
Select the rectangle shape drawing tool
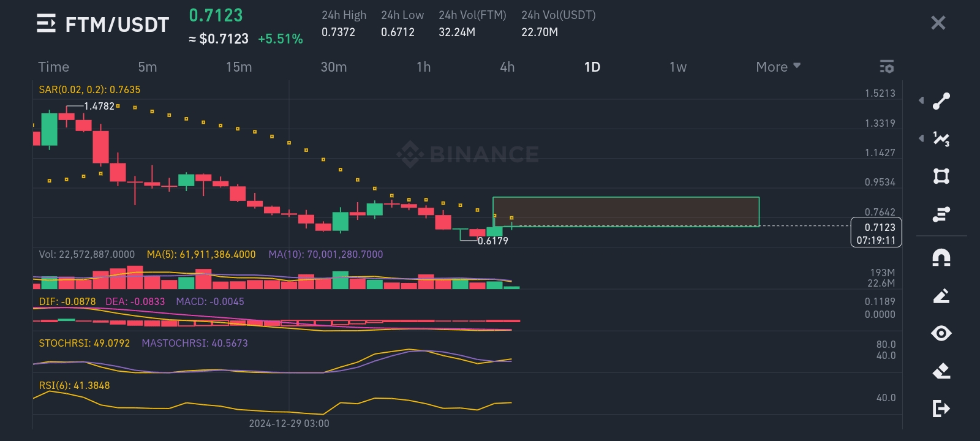[x=941, y=176]
